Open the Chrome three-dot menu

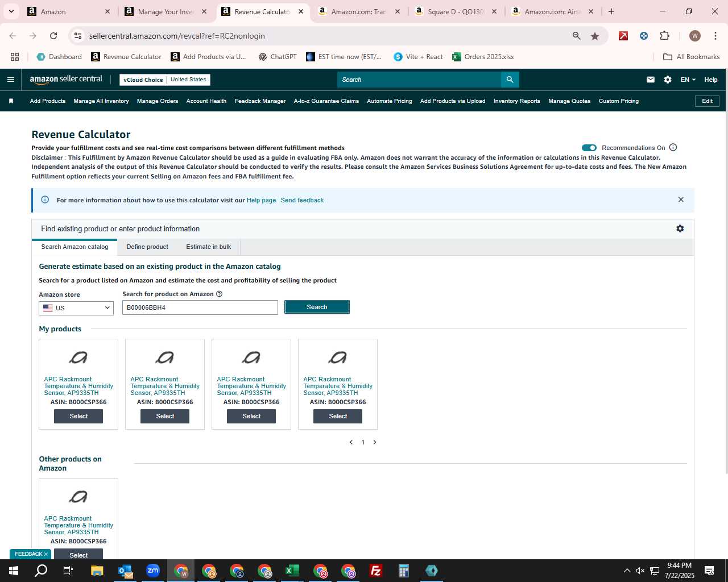tap(715, 36)
